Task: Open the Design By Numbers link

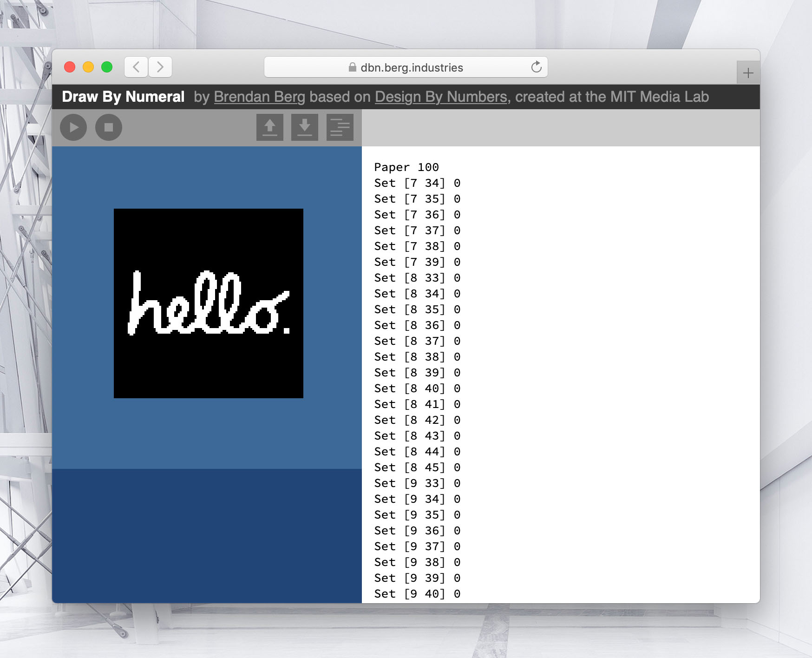Action: coord(441,97)
